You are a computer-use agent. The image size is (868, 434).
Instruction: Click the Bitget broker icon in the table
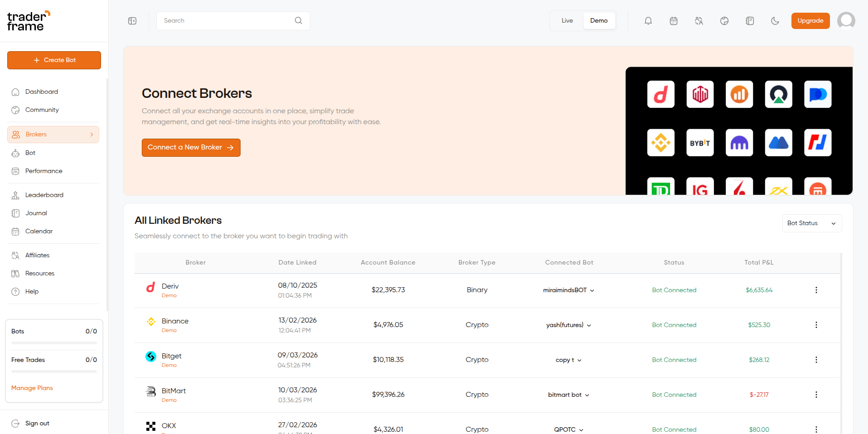(x=151, y=357)
